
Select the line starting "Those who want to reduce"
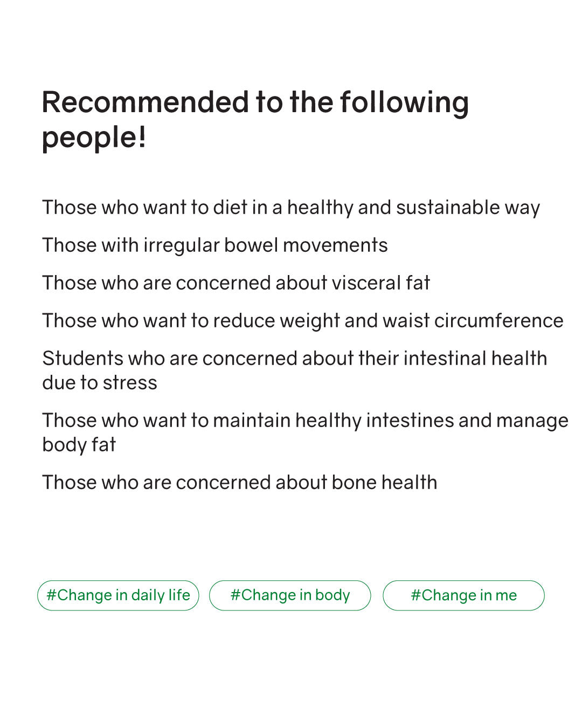(x=302, y=321)
